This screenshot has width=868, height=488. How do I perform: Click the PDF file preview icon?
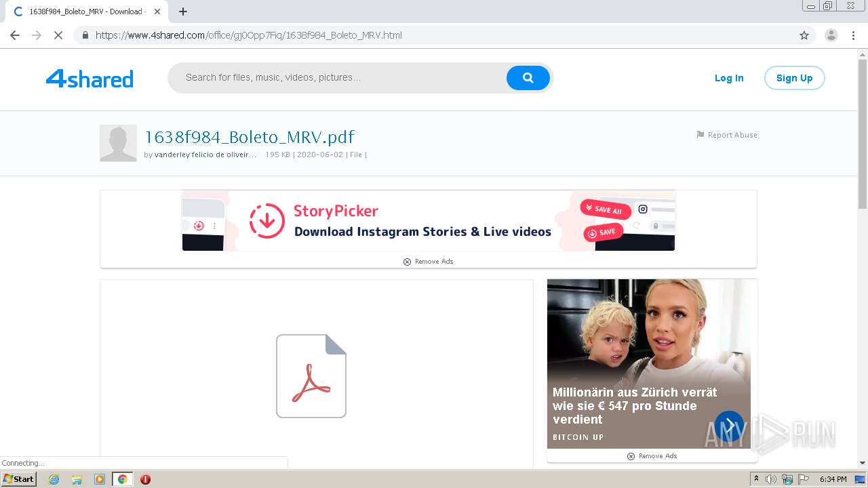click(311, 376)
